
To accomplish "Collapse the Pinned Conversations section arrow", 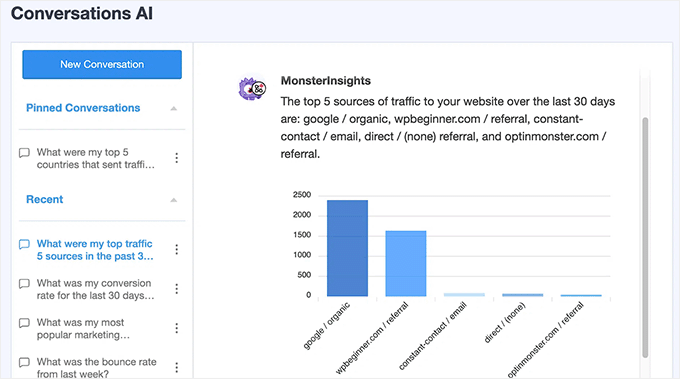I will click(173, 108).
